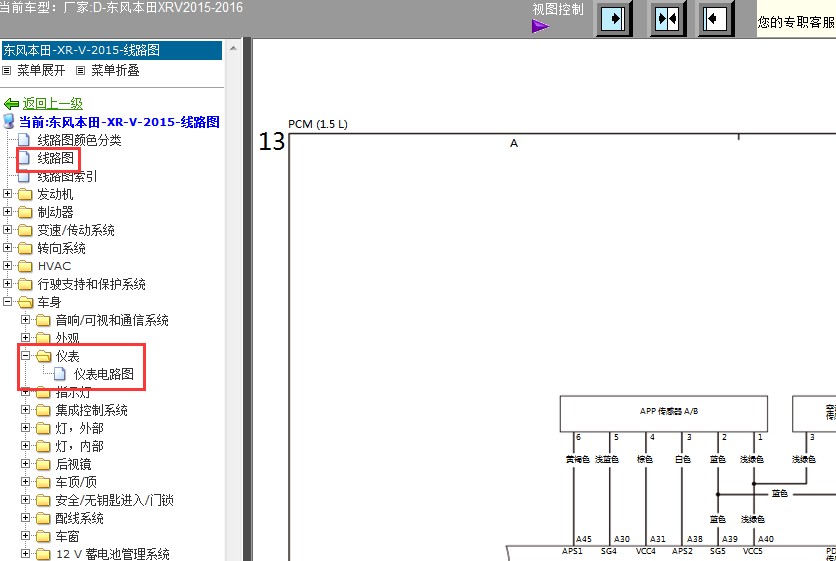Click the APP 传感器 A/B component box
Screen dimensions: 836x561
coord(663,414)
